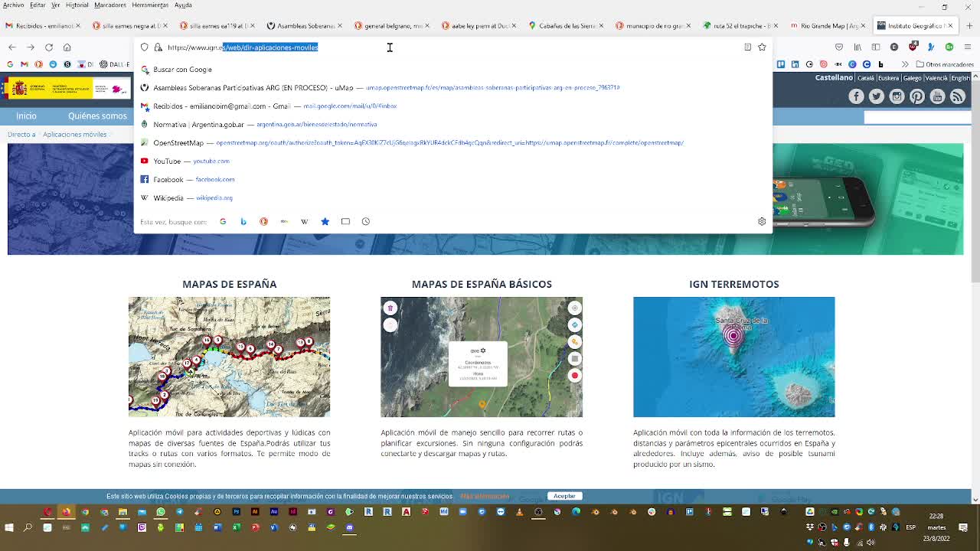Select the Asambleas Soberanas Participativas uMap suggestion
Viewport: 980px width, 551px height.
[452, 88]
